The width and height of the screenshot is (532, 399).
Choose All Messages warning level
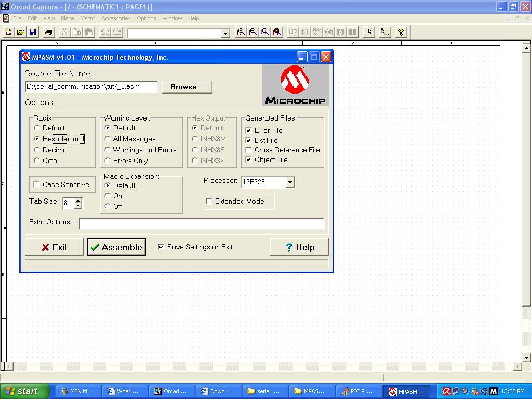tap(107, 139)
